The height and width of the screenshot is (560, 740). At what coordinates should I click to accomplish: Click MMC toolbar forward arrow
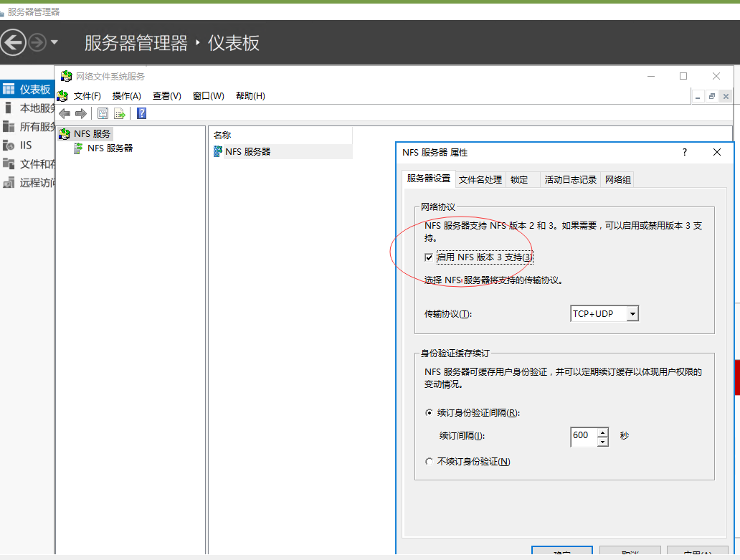click(x=81, y=113)
